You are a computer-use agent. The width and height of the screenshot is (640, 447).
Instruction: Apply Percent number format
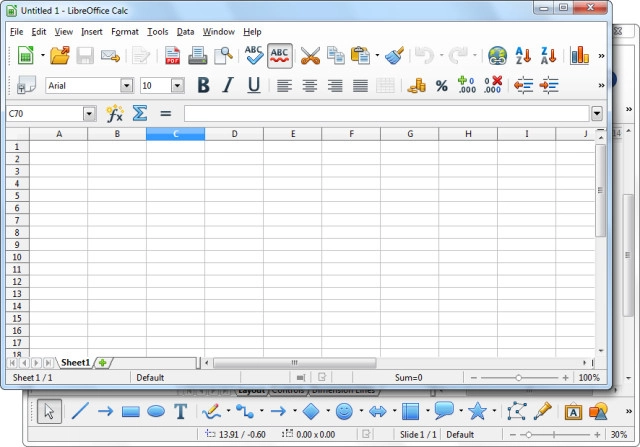click(x=442, y=86)
